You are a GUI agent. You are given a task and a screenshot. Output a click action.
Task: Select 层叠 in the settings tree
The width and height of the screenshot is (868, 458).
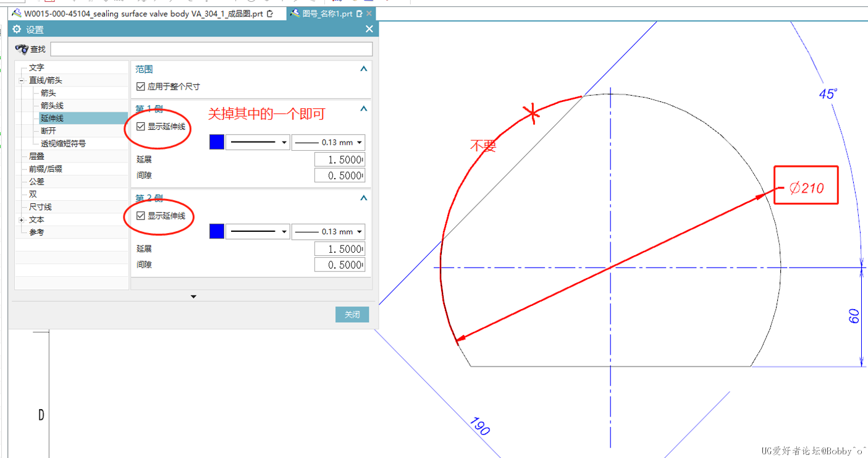pos(36,156)
